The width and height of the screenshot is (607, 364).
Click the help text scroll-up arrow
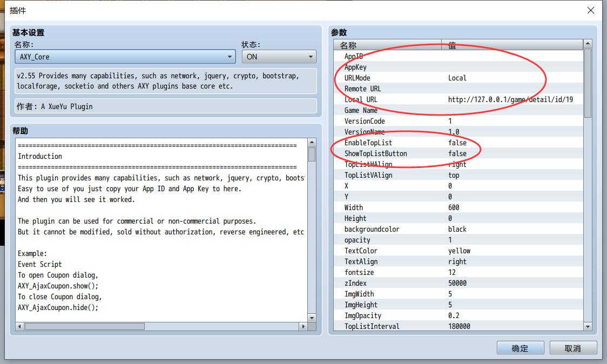[x=312, y=142]
